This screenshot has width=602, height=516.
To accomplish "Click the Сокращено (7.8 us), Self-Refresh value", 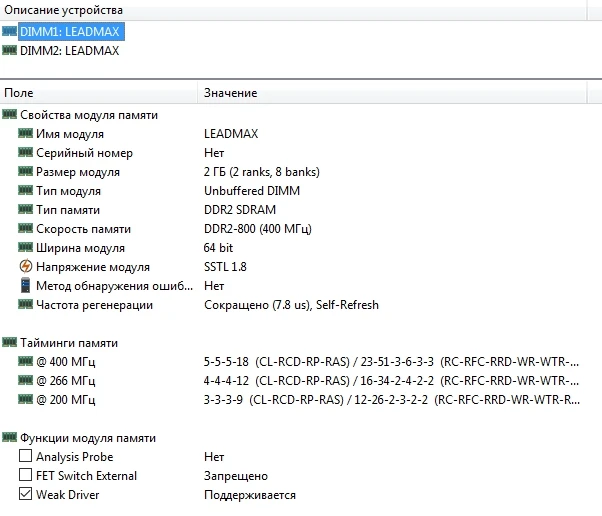I will point(291,305).
